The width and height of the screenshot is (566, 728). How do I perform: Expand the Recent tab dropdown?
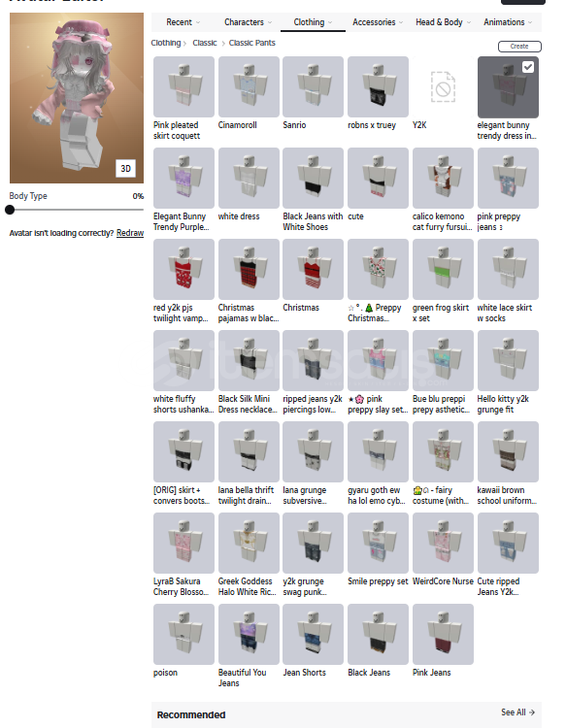(183, 22)
